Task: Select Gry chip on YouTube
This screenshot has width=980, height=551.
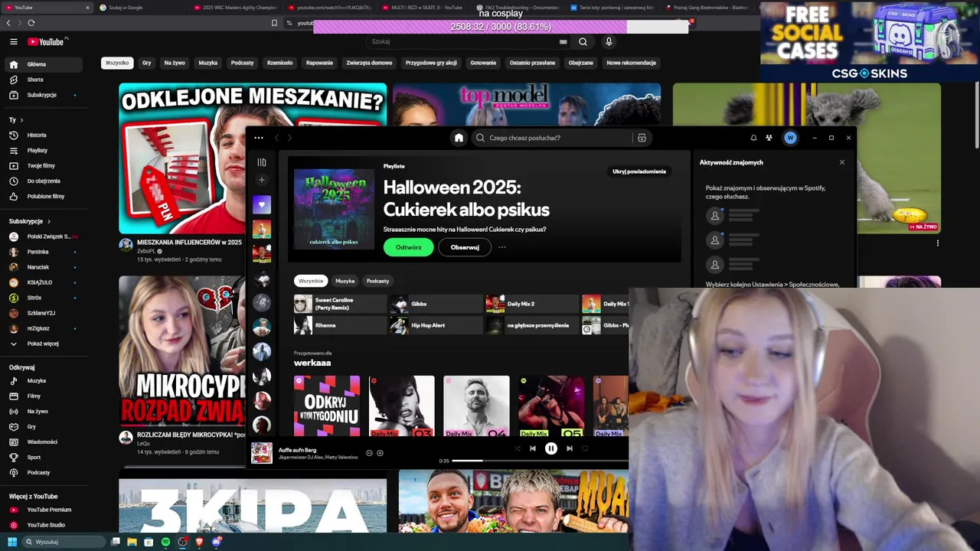Action: coord(146,63)
